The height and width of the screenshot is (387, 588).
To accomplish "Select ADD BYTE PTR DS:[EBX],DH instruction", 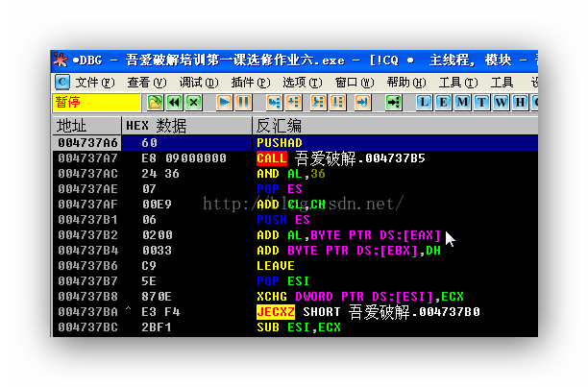I will tap(349, 251).
